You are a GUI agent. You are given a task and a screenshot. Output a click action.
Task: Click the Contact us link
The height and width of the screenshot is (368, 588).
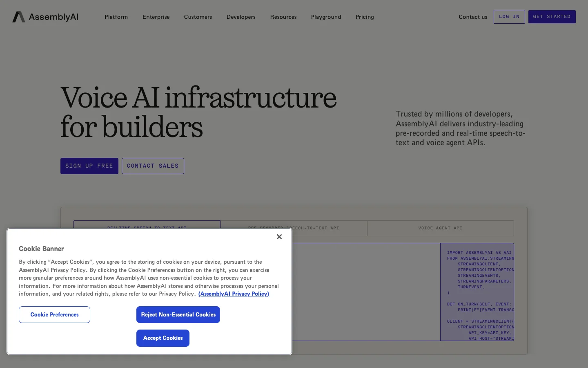click(x=473, y=17)
